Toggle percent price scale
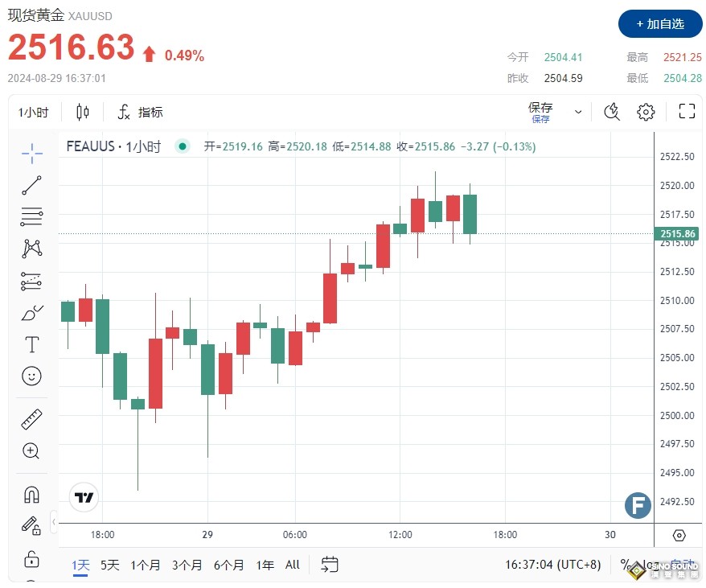This screenshot has width=706, height=588. point(625,565)
